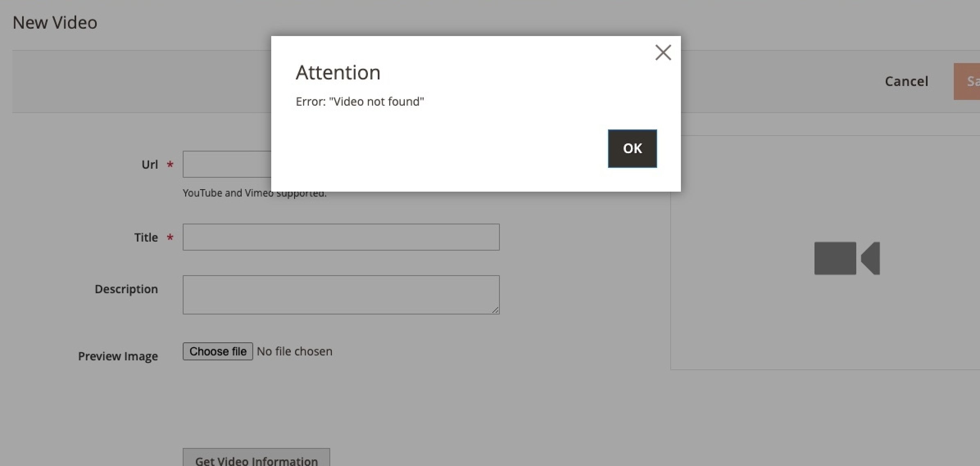Click the YouTube and Vimeo supported note

point(254,193)
